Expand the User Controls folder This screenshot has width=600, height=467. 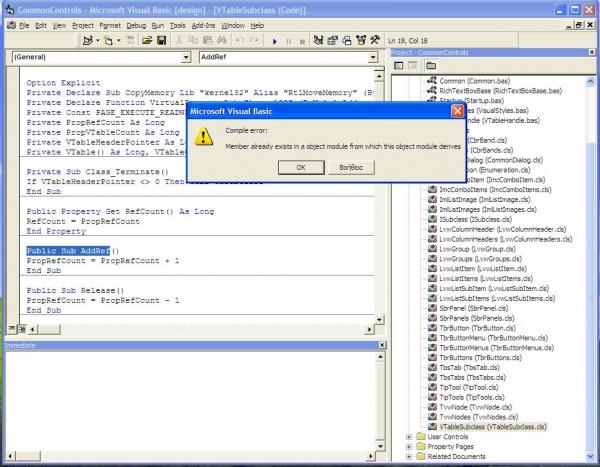pos(409,437)
